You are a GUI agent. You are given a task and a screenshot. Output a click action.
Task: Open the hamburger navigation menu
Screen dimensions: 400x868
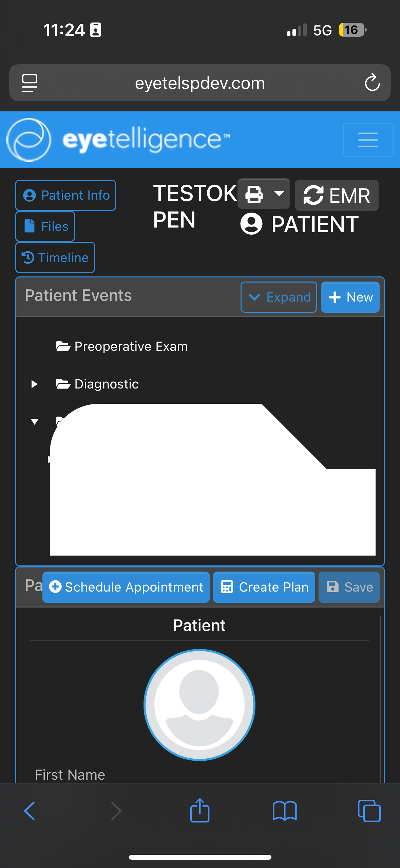tap(368, 140)
